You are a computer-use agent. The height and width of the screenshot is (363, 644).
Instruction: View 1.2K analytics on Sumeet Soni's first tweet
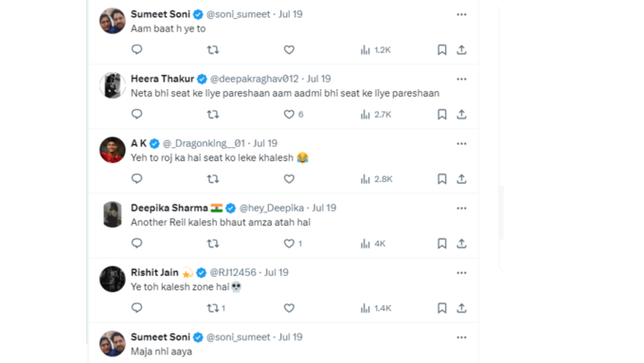(x=376, y=49)
